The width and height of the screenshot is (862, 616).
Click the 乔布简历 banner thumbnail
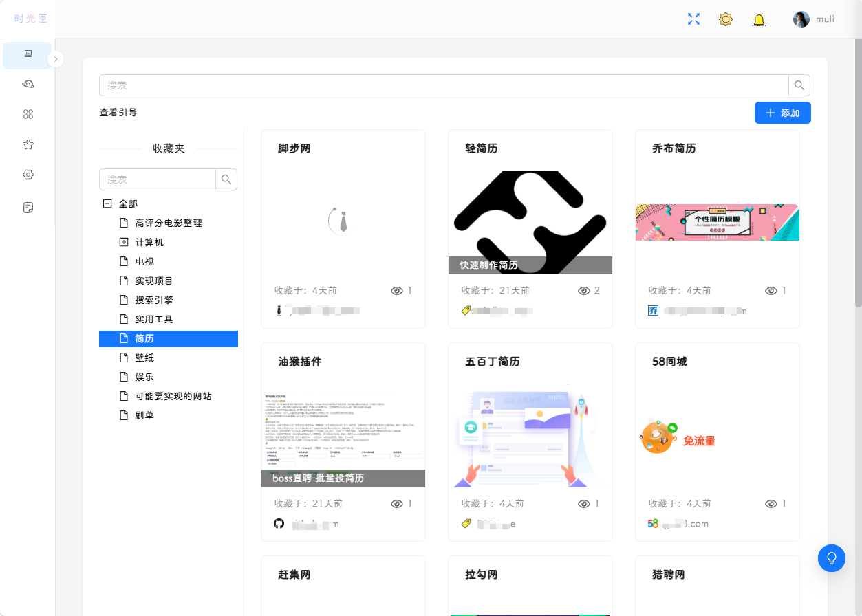[718, 222]
